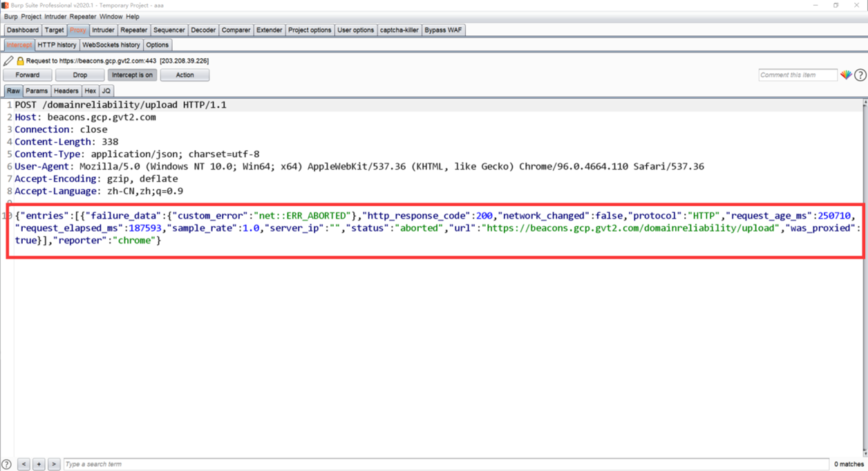Click the Accept-Encoding: gzip, deflate line
The height and width of the screenshot is (471, 868).
(96, 179)
